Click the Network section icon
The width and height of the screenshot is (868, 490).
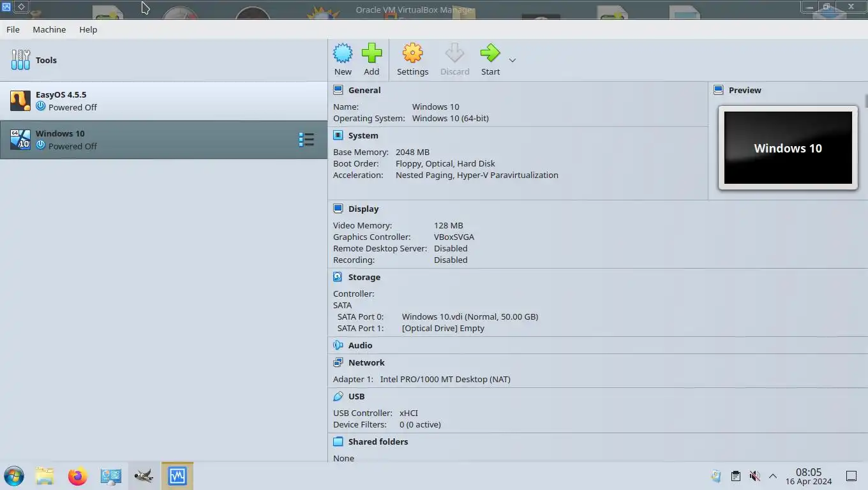(338, 362)
